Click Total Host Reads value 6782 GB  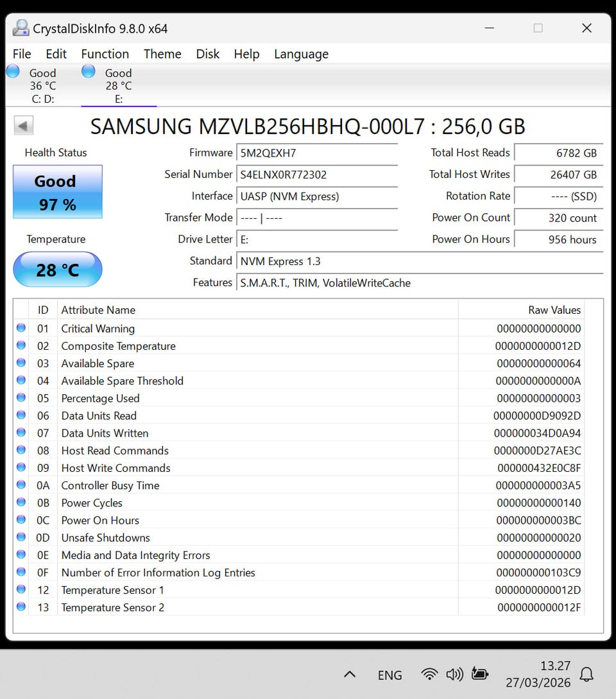pos(558,153)
